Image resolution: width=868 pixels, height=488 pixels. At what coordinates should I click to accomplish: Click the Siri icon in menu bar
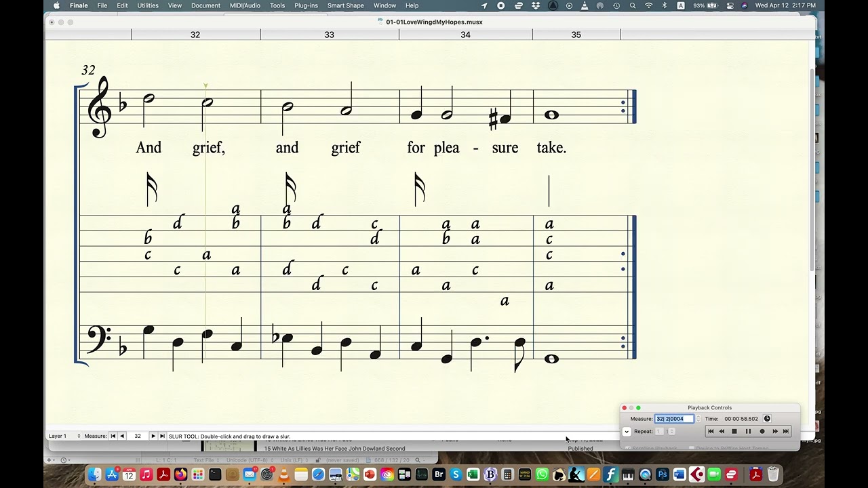click(x=744, y=5)
